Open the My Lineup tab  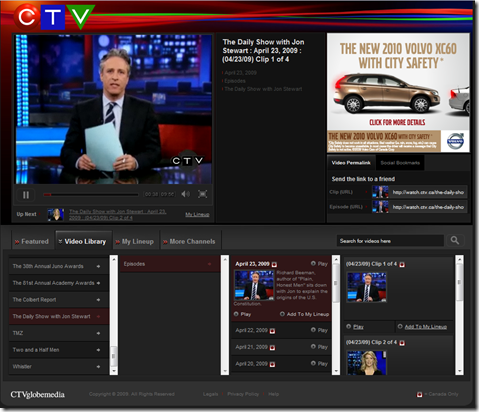[135, 241]
